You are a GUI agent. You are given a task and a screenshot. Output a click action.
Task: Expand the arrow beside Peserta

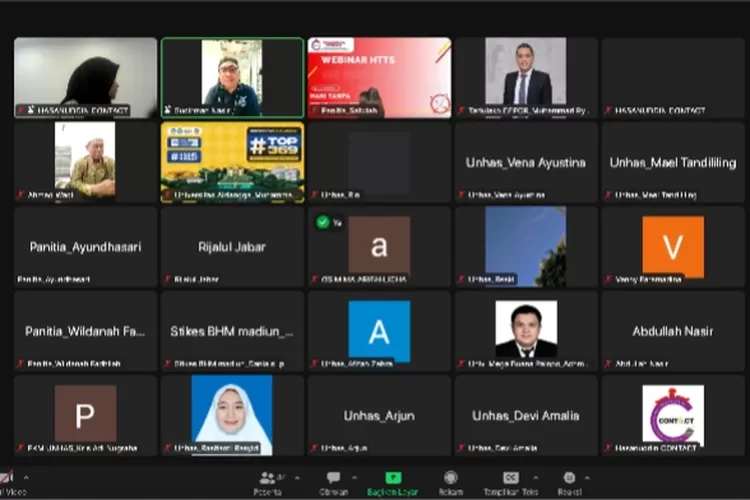pos(295,478)
